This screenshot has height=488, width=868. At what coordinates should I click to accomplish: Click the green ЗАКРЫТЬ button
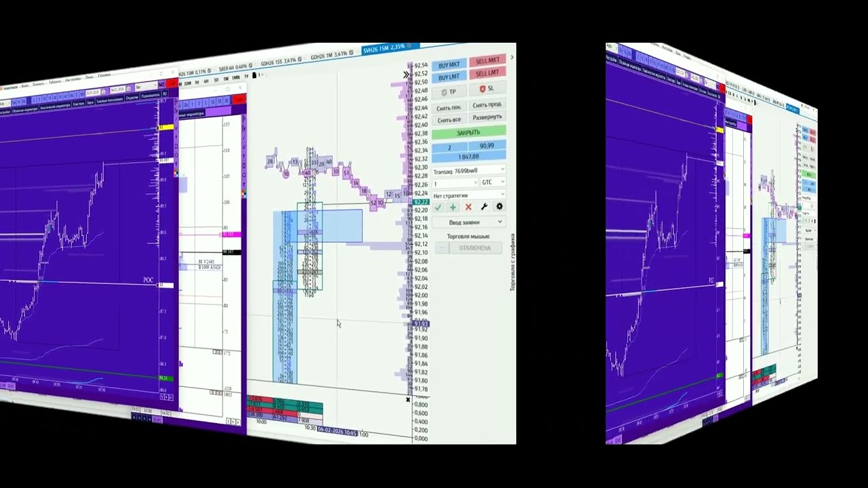click(469, 132)
